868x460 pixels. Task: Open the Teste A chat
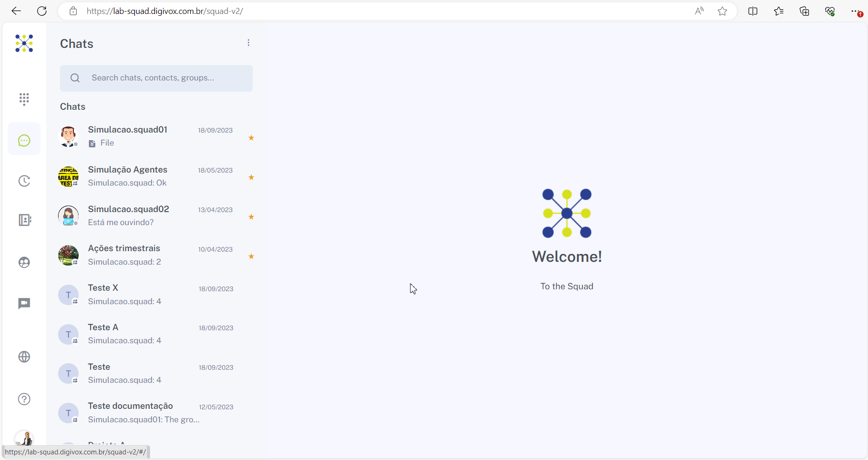[x=156, y=334]
